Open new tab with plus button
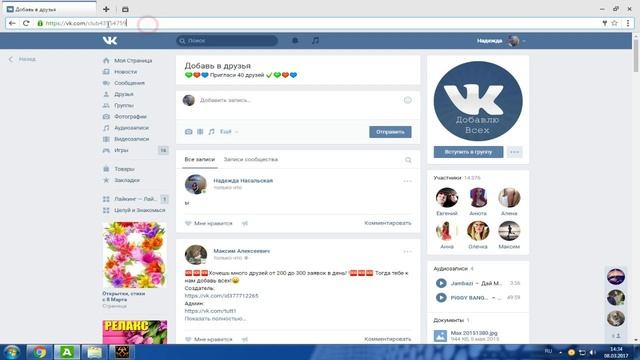Screen dimensions: 640x360 [x=106, y=9]
